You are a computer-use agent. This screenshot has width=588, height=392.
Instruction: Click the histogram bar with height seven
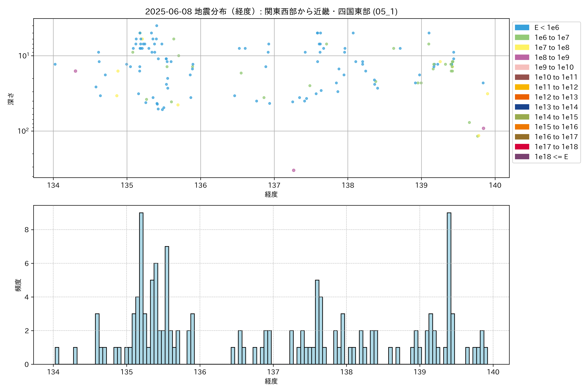click(x=167, y=305)
